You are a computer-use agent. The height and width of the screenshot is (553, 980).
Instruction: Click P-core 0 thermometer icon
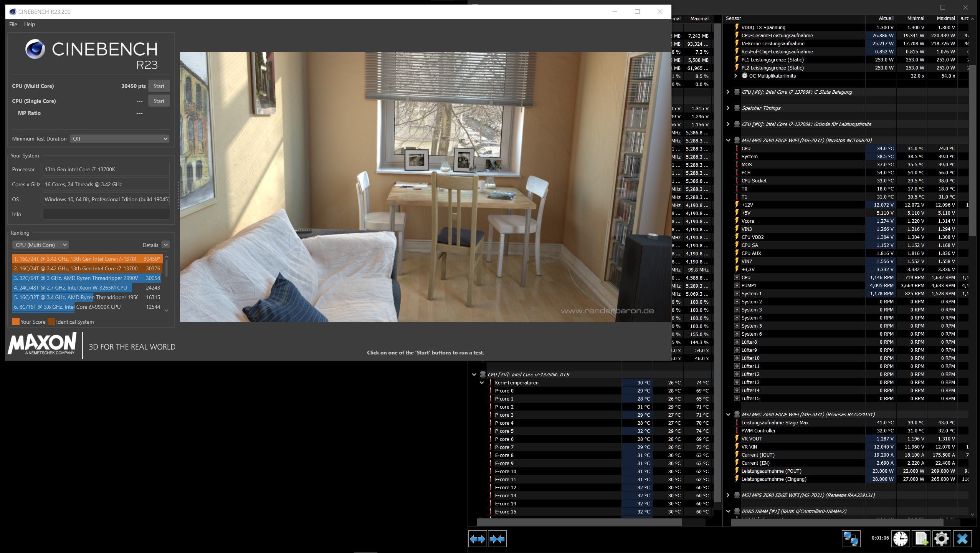(x=491, y=391)
